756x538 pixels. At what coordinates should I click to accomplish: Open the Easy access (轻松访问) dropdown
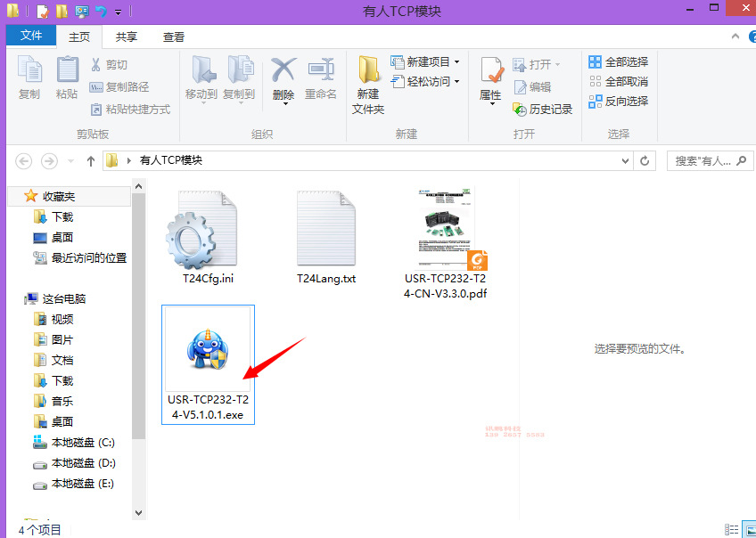424,81
